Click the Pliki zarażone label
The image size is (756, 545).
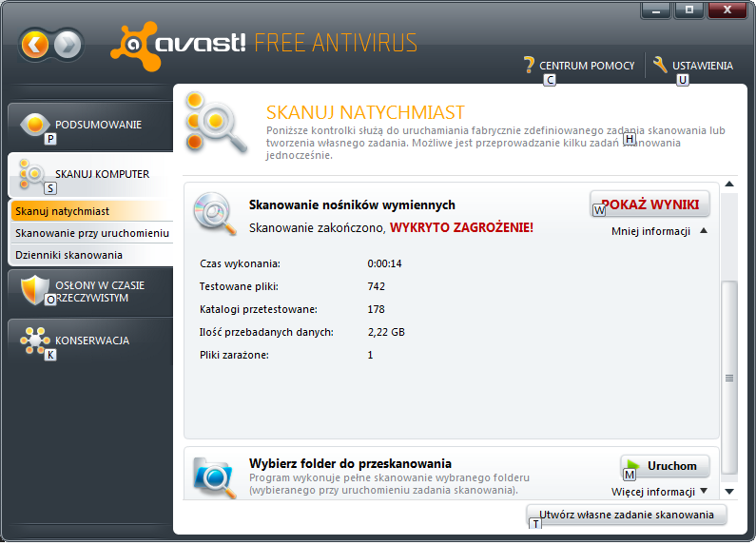tap(234, 355)
